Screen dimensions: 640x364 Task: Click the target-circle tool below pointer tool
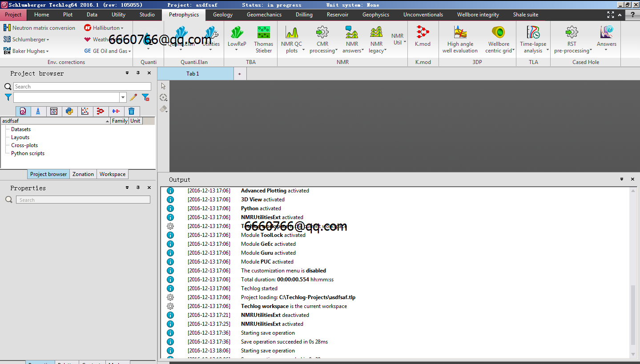click(x=163, y=97)
